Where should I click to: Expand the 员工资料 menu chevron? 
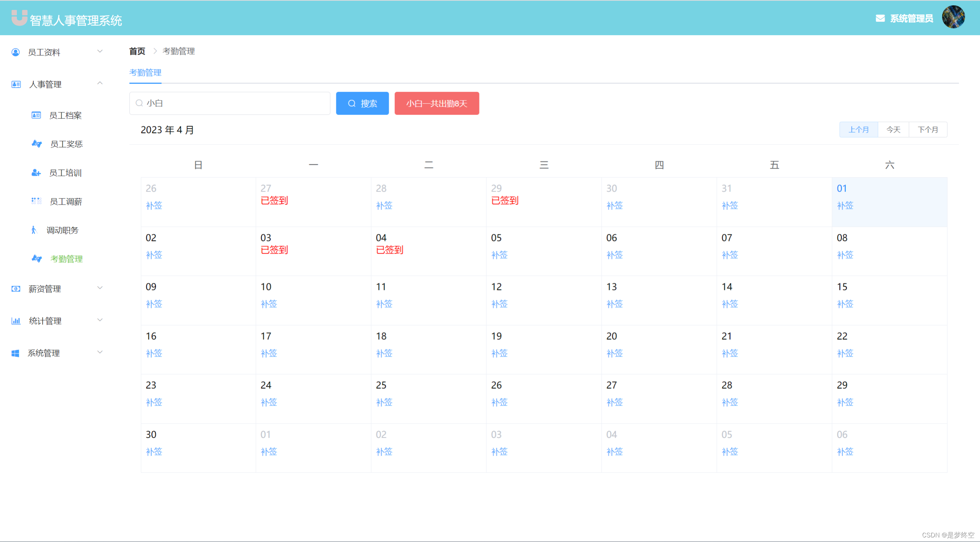[100, 51]
